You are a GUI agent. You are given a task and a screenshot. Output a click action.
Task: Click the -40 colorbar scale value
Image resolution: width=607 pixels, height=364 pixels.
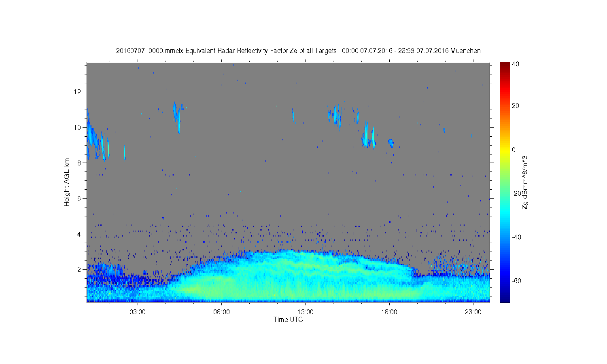point(516,237)
